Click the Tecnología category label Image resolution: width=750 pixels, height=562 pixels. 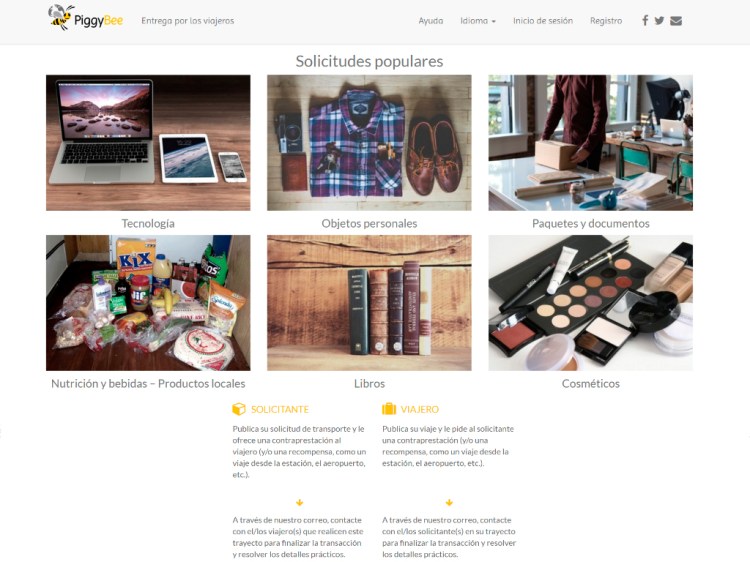[x=148, y=223]
